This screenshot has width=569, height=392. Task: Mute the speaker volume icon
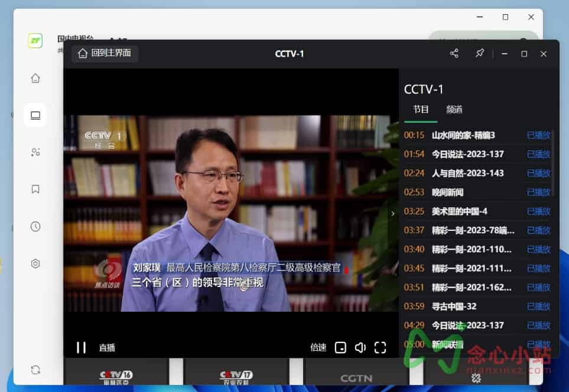tap(360, 347)
